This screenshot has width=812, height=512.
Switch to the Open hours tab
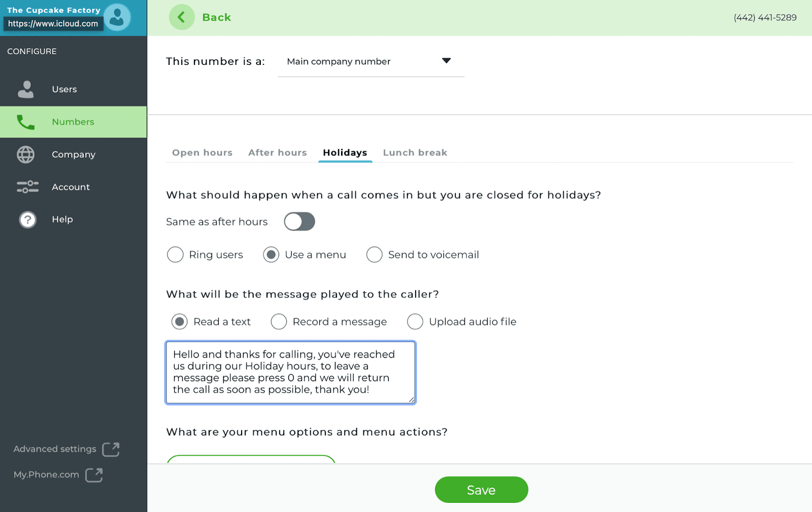[x=202, y=153]
